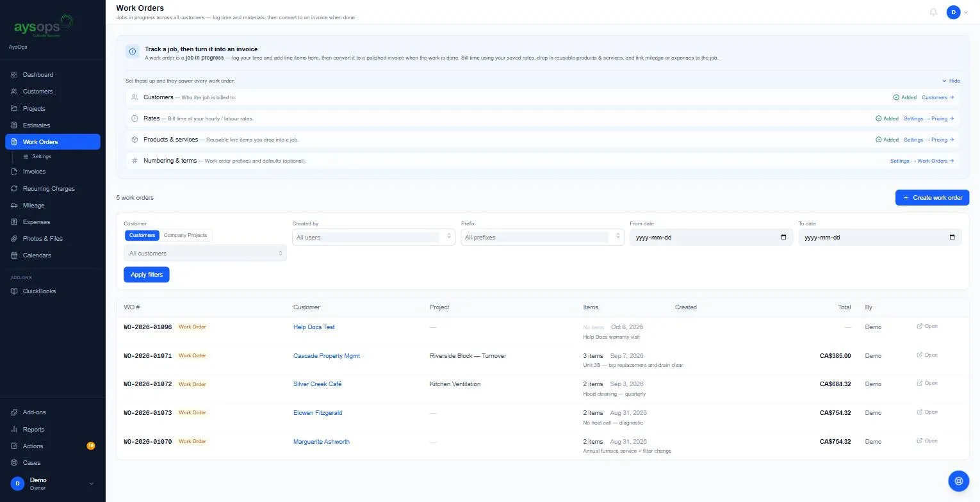Click the Calendars sidebar icon
The width and height of the screenshot is (980, 502).
pos(14,255)
